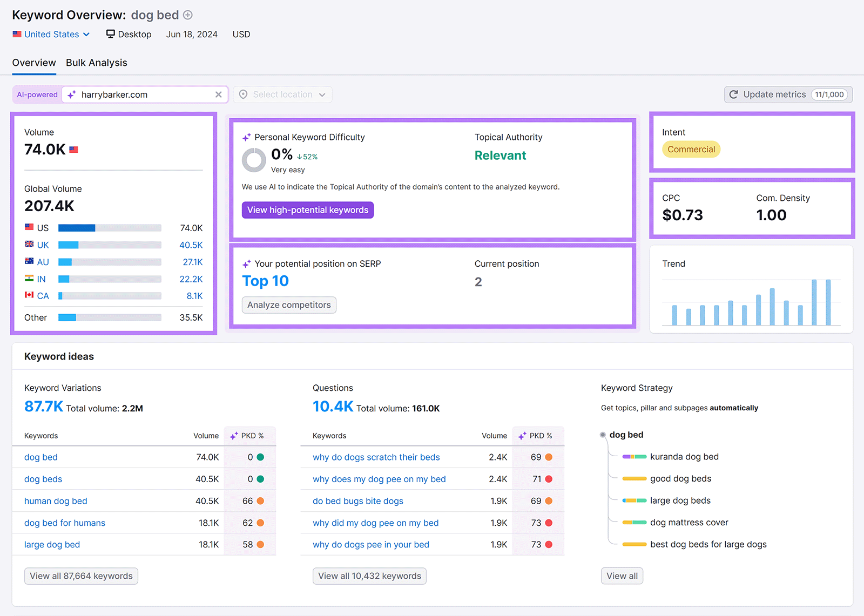Clear the harrybarker.com domain field
This screenshot has width=864, height=616.
(x=218, y=94)
